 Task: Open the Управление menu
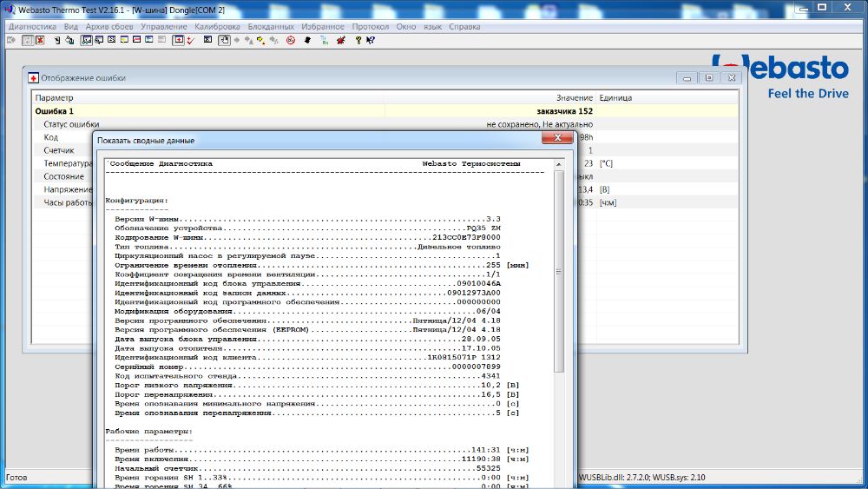tap(163, 27)
